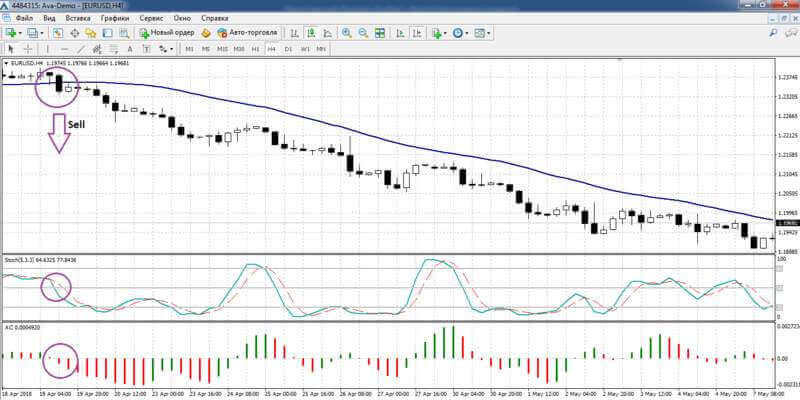Click the search magnifier at top right

(x=773, y=32)
